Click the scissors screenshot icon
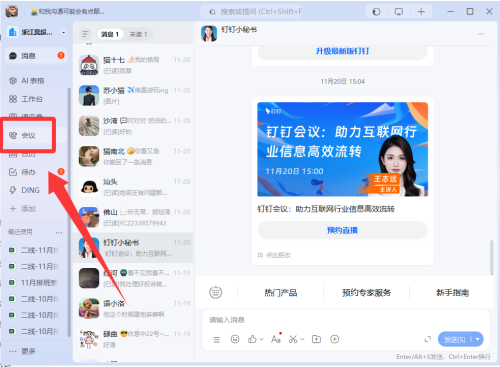The width and height of the screenshot is (500, 367). coord(293,339)
